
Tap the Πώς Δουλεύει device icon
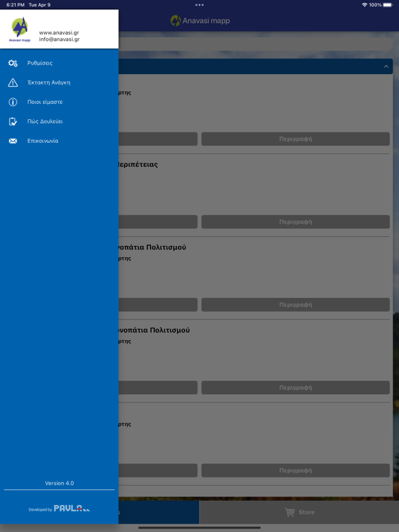[x=13, y=121]
